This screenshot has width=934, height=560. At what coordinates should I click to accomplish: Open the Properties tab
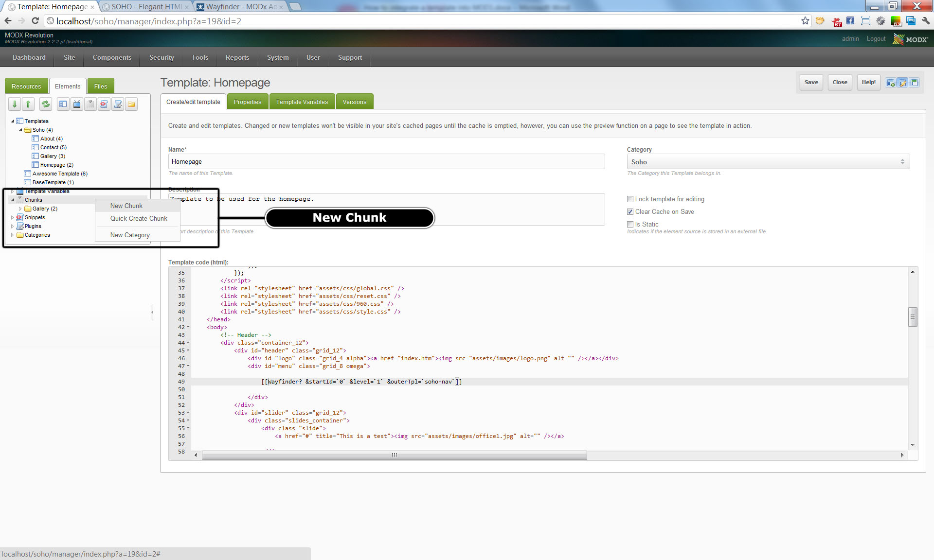[x=248, y=102]
